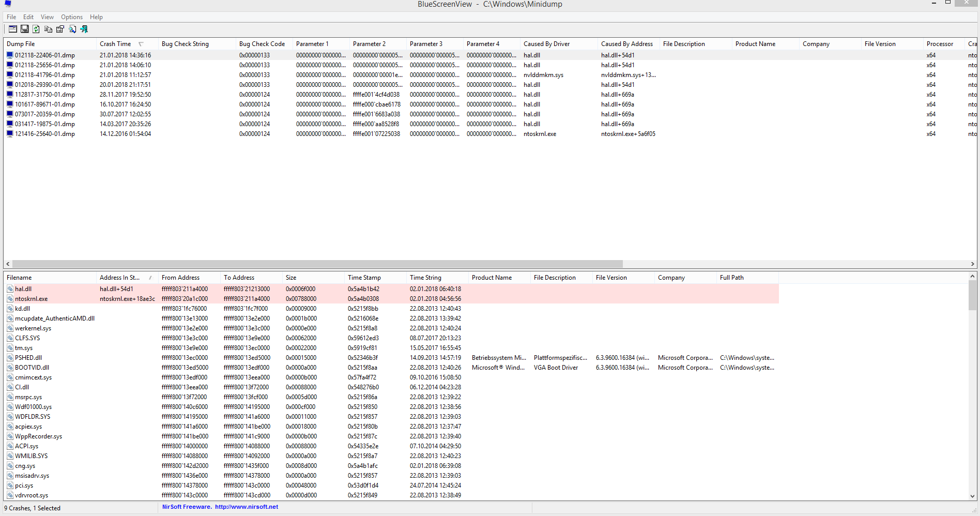Click the file icon next to hal.dll
The image size is (980, 516).
click(10, 289)
